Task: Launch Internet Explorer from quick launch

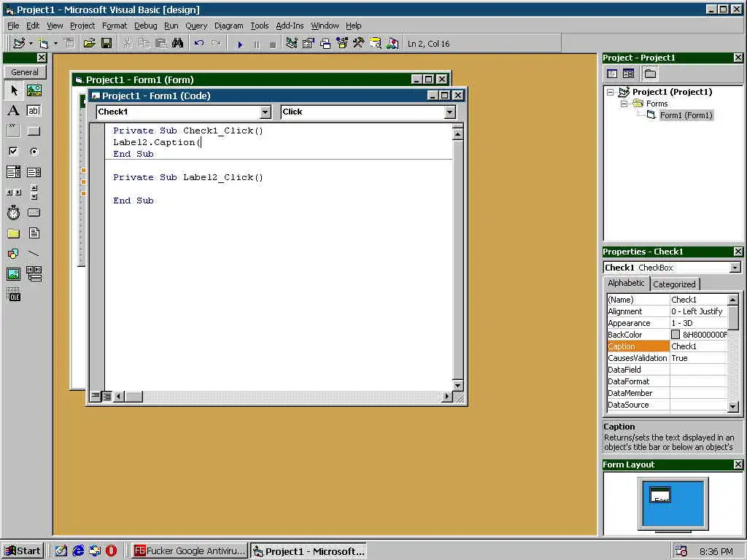Action: tap(78, 551)
